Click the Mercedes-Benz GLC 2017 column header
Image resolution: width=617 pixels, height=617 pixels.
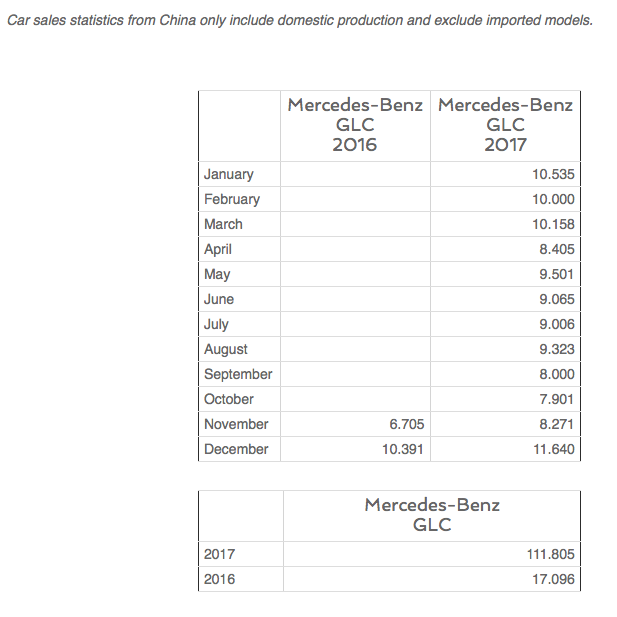505,125
